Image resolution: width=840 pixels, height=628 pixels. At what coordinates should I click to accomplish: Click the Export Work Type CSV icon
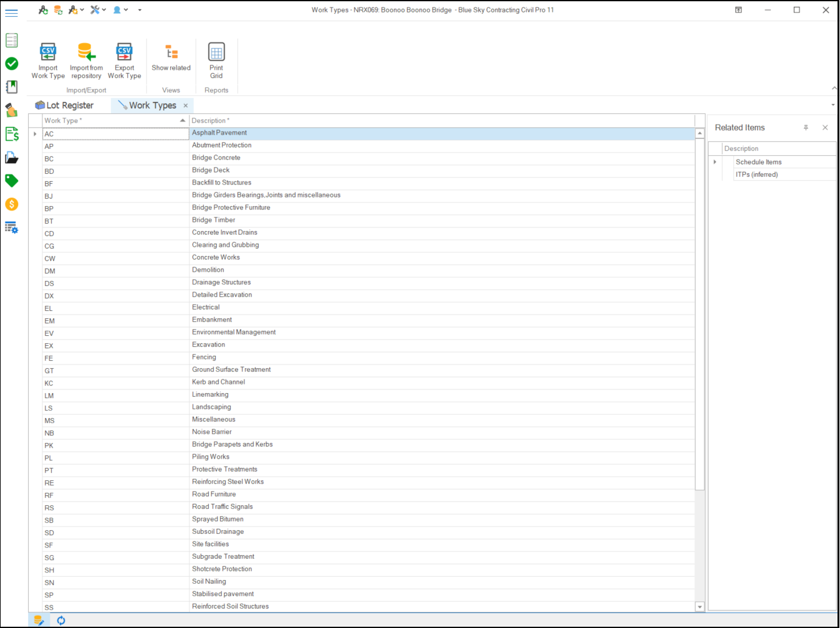[x=124, y=52]
